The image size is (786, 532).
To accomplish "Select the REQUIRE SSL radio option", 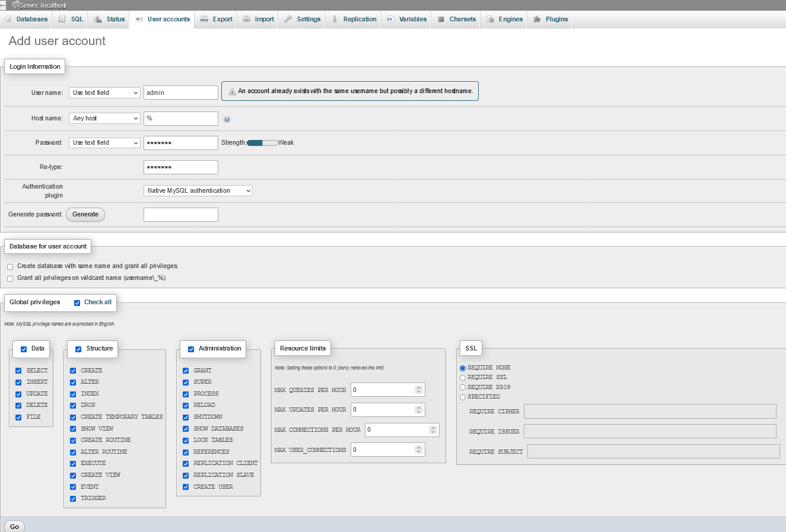I will coord(463,378).
